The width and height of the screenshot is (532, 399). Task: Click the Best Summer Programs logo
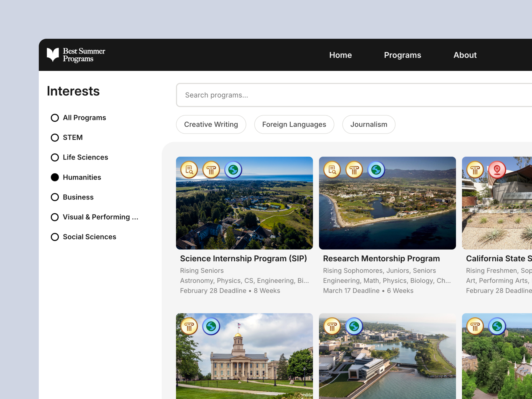76,55
